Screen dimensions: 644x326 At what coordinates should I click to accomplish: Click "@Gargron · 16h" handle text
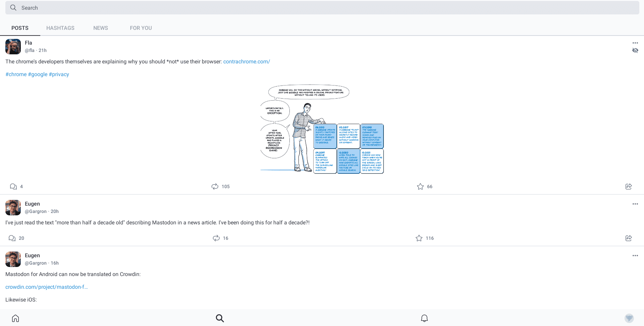pyautogui.click(x=42, y=263)
